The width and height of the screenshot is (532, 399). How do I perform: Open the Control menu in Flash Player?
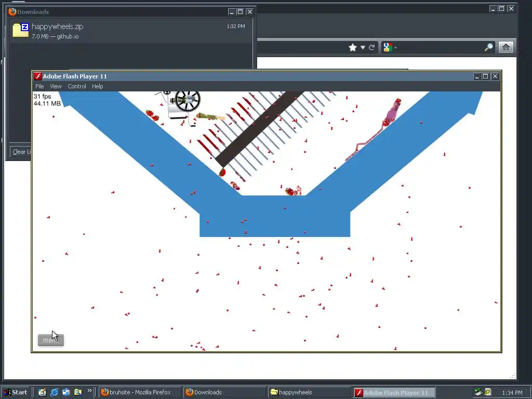tap(77, 86)
